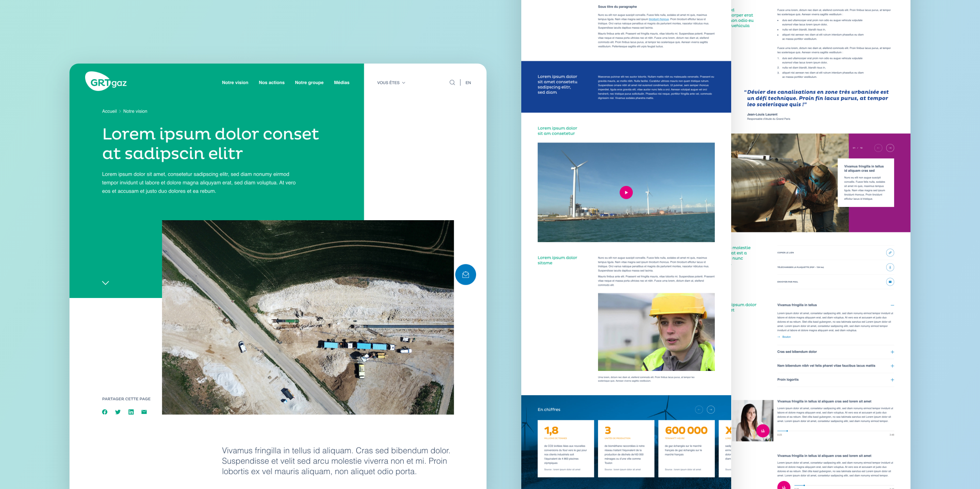
Task: Go to previous slide in En chiffres
Action: 699,409
